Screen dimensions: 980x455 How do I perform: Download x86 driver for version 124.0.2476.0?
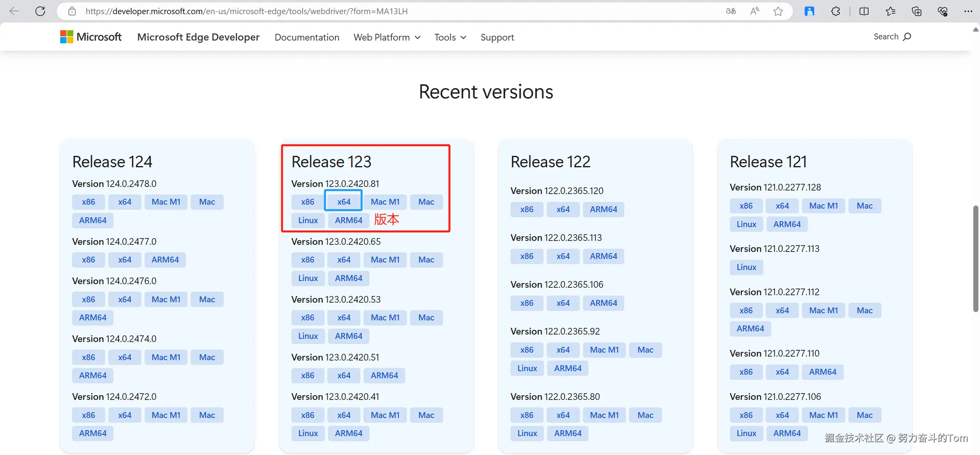tap(88, 300)
